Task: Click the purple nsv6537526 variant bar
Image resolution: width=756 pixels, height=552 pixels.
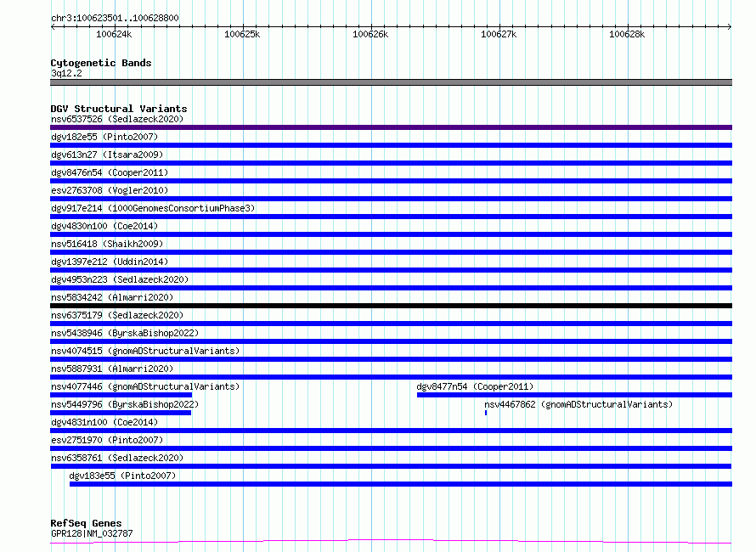Action: tap(391, 127)
